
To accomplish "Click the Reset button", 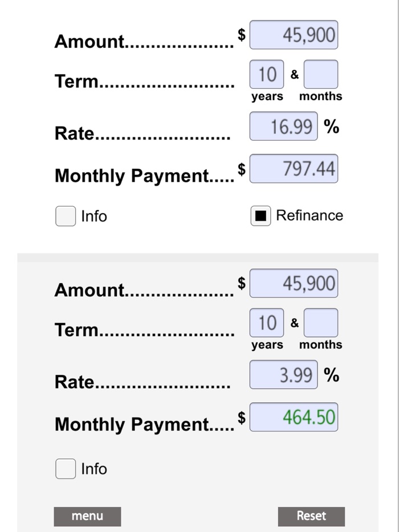I will tap(311, 516).
